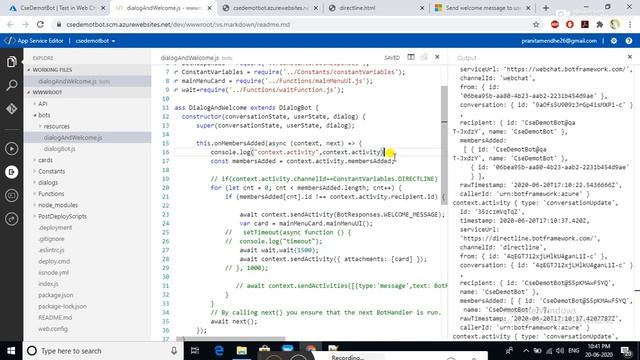Collapse the bots folder
The height and width of the screenshot is (360, 640).
44,115
